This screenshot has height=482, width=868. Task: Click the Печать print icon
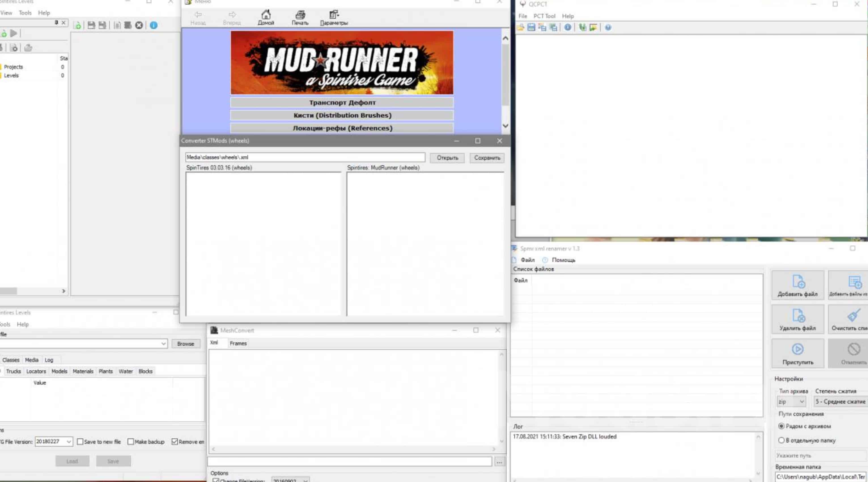click(x=300, y=17)
